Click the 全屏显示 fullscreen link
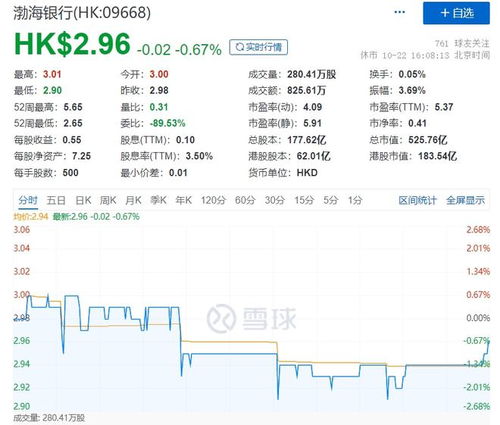500x425 pixels. point(465,200)
